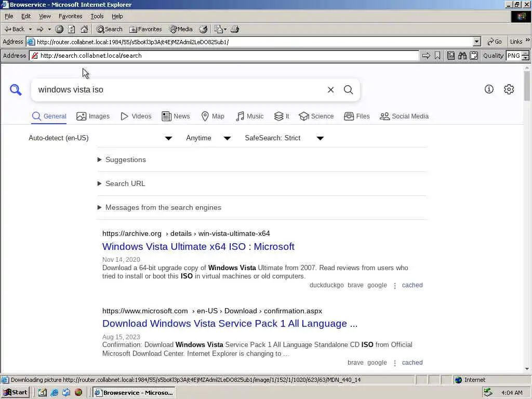
Task: Open the Tools menu
Action: click(97, 16)
